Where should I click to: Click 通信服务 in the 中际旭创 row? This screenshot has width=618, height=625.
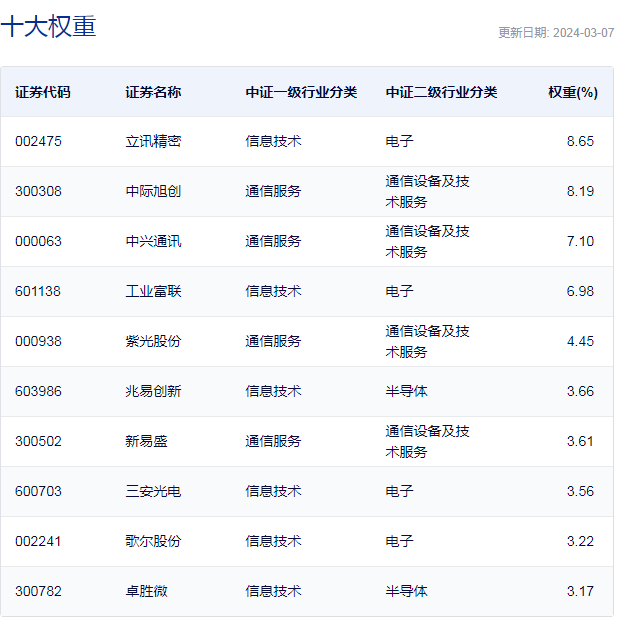pyautogui.click(x=273, y=191)
